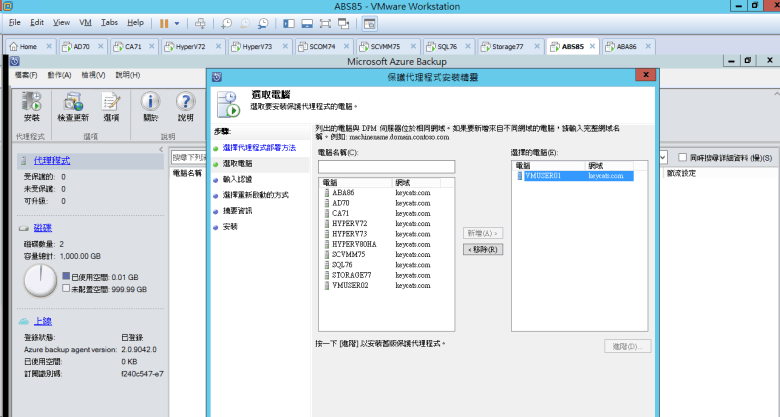
Task: Click the disk usage pie chart
Action: point(40,279)
